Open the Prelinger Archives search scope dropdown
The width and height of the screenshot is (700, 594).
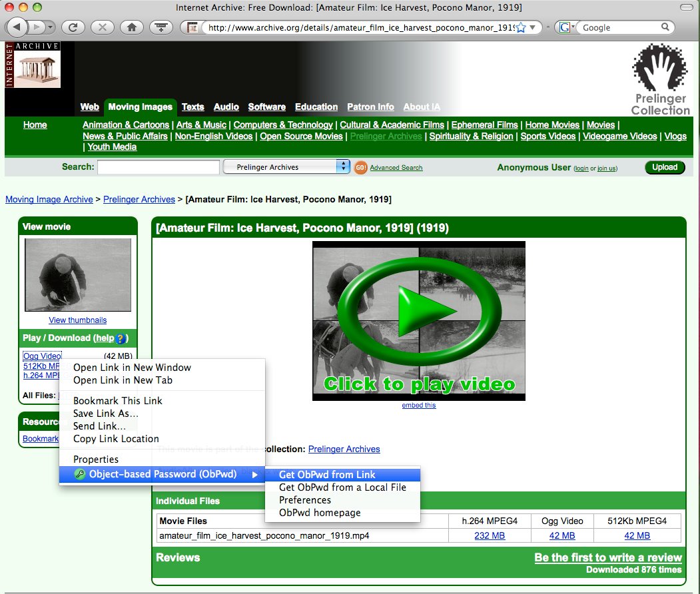(x=286, y=167)
